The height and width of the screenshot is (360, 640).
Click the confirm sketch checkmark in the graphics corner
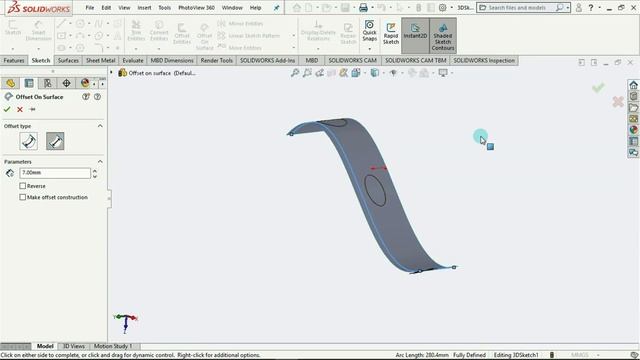pos(598,88)
